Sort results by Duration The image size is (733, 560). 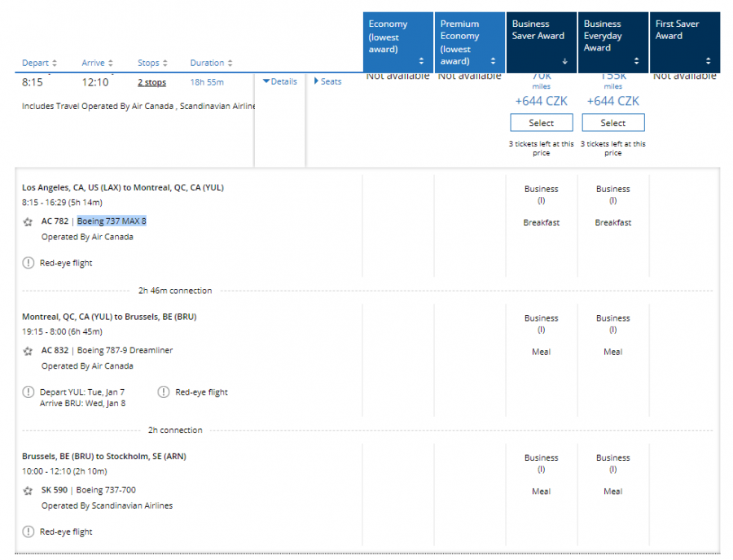[211, 63]
